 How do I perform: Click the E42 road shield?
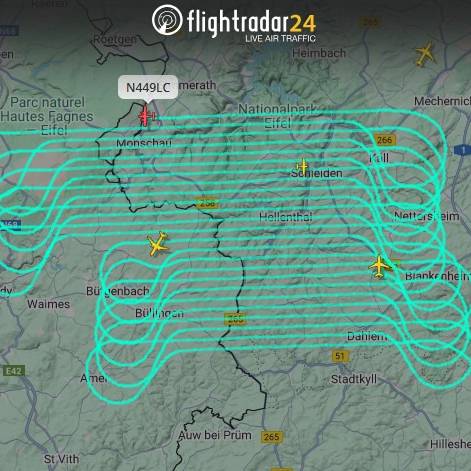tap(14, 371)
